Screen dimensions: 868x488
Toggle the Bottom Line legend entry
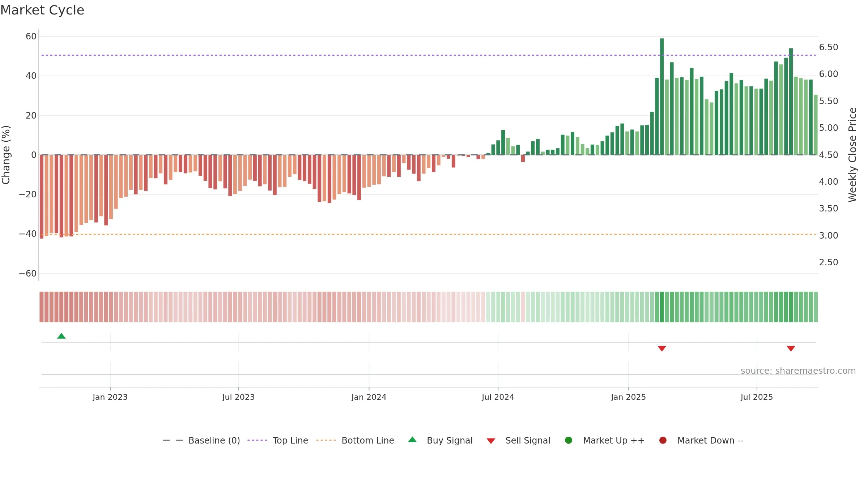[355, 440]
